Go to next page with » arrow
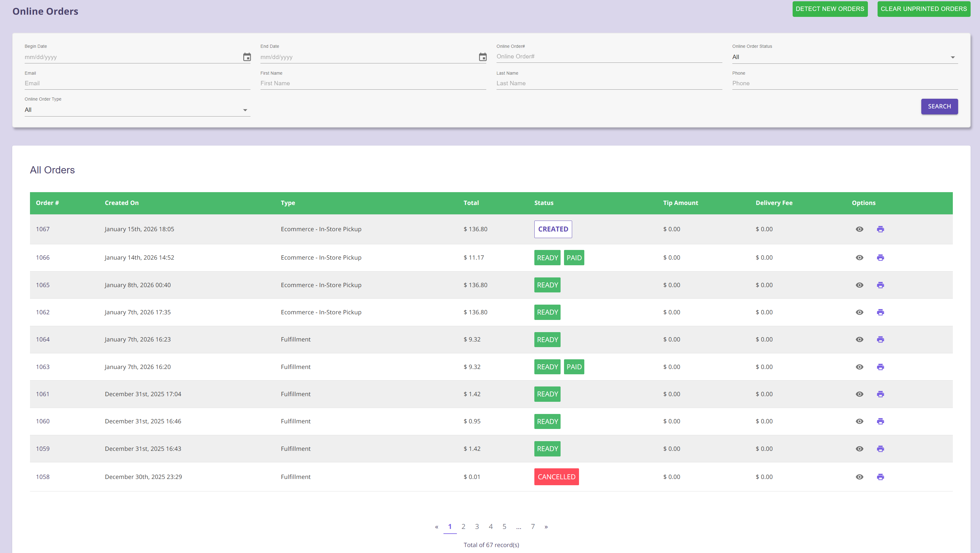 [546, 527]
